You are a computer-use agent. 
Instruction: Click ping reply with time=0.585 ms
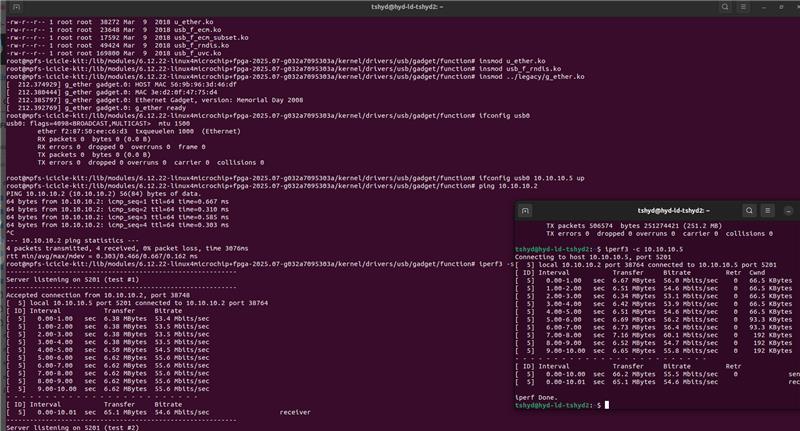coord(117,217)
